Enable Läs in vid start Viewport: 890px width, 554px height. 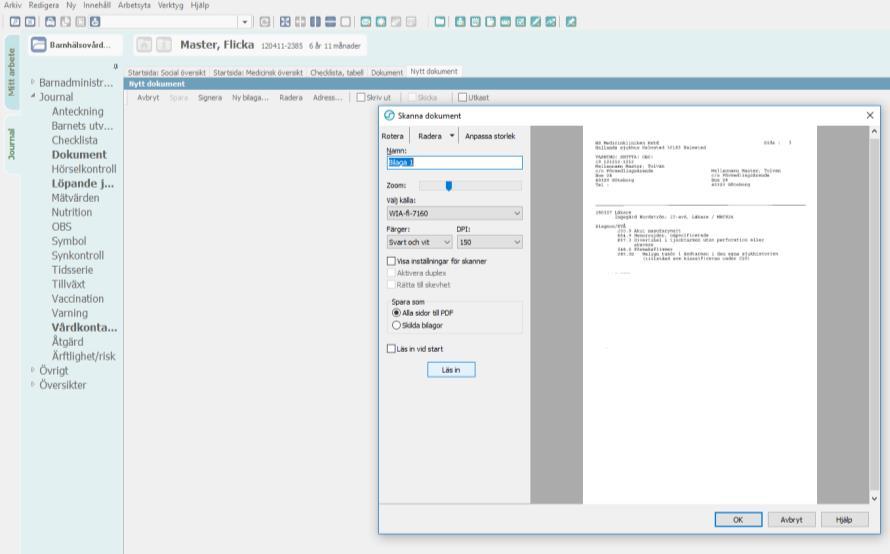click(391, 349)
